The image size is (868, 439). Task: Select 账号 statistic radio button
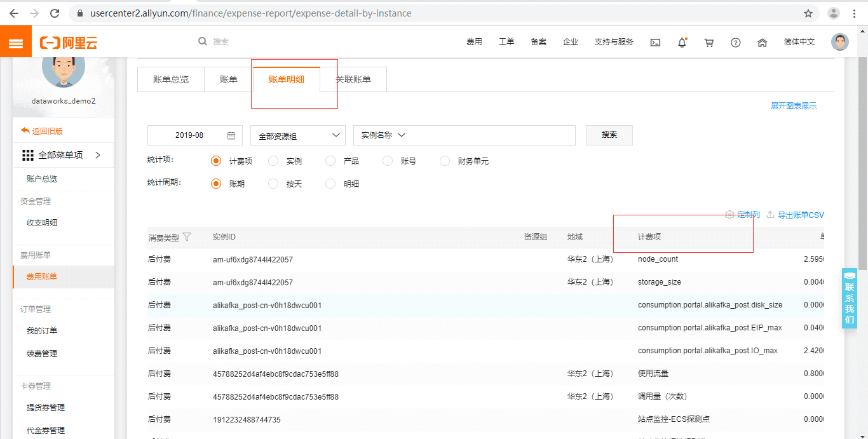[x=388, y=161]
